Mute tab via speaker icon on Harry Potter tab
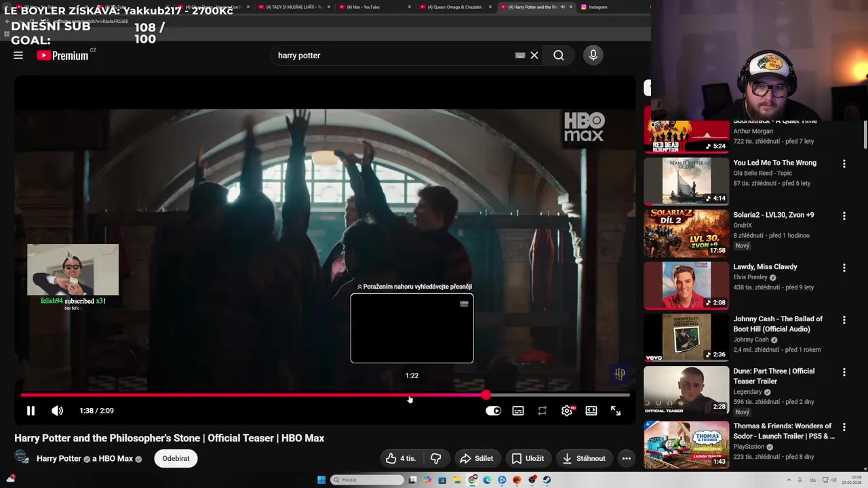Screen dimensions: 868x488 point(562,7)
